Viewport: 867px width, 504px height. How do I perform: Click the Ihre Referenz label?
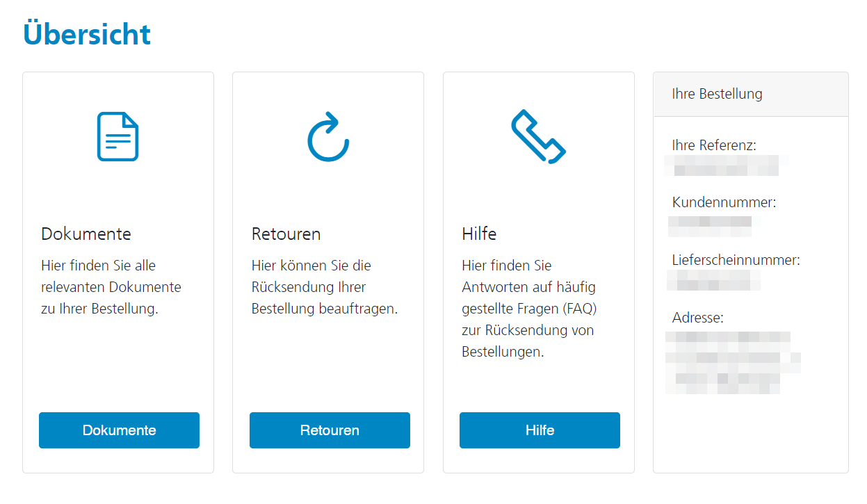(x=714, y=145)
